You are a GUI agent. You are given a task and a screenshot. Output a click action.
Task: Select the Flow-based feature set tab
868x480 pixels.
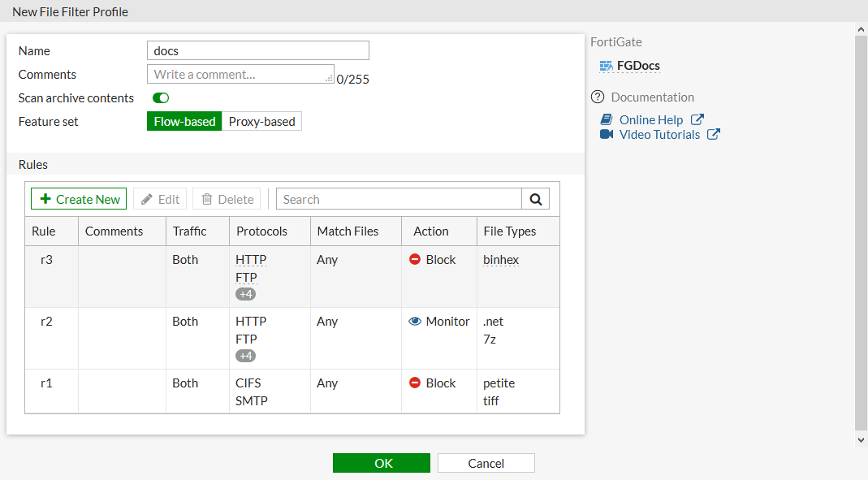point(184,120)
